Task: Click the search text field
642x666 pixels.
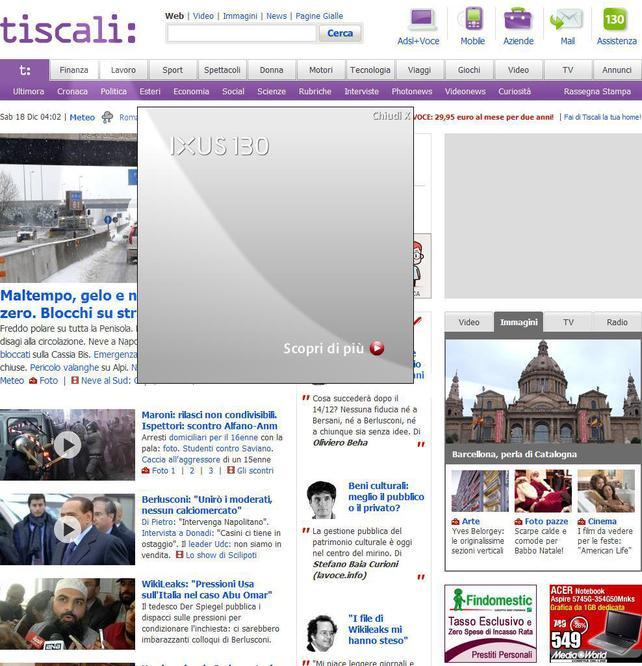Action: coord(241,33)
